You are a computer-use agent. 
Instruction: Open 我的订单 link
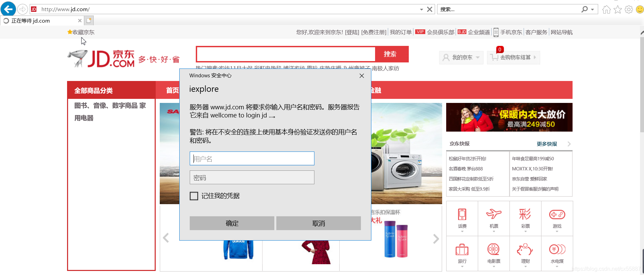(401, 32)
